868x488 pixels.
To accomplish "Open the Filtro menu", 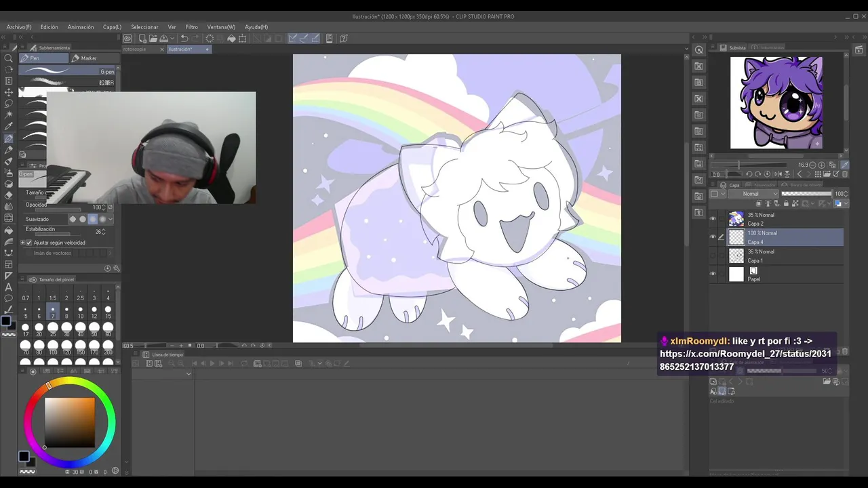I will [x=192, y=27].
